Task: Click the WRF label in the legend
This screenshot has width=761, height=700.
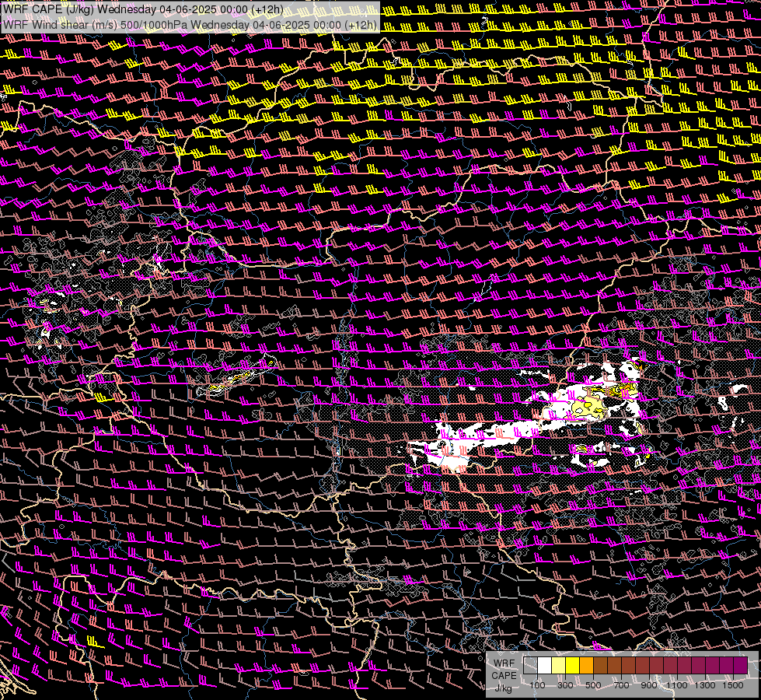Action: (x=504, y=663)
